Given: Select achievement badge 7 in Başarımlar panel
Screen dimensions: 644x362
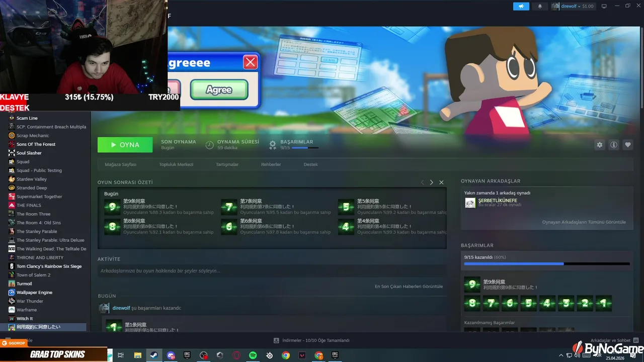Looking at the screenshot, I should pyautogui.click(x=491, y=303).
